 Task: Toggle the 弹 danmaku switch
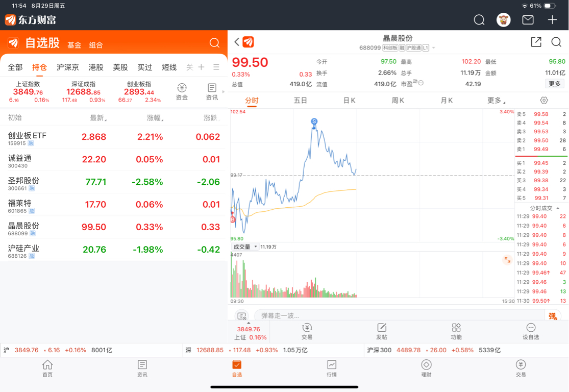[x=553, y=316]
